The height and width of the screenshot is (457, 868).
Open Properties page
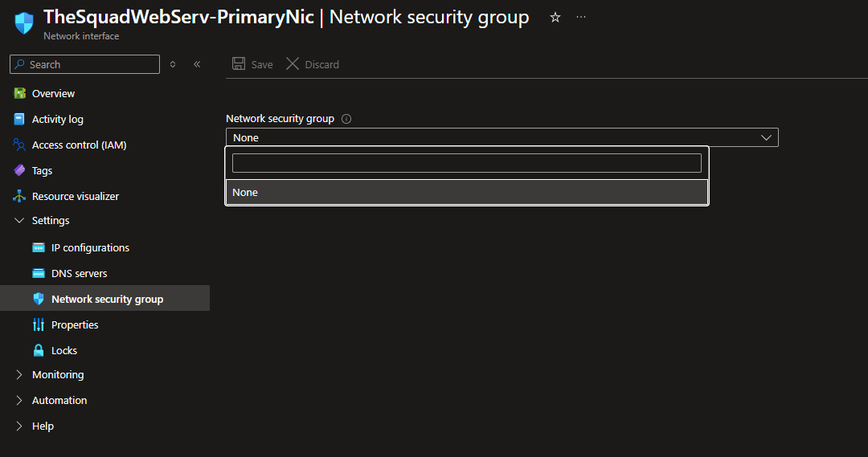pyautogui.click(x=75, y=324)
